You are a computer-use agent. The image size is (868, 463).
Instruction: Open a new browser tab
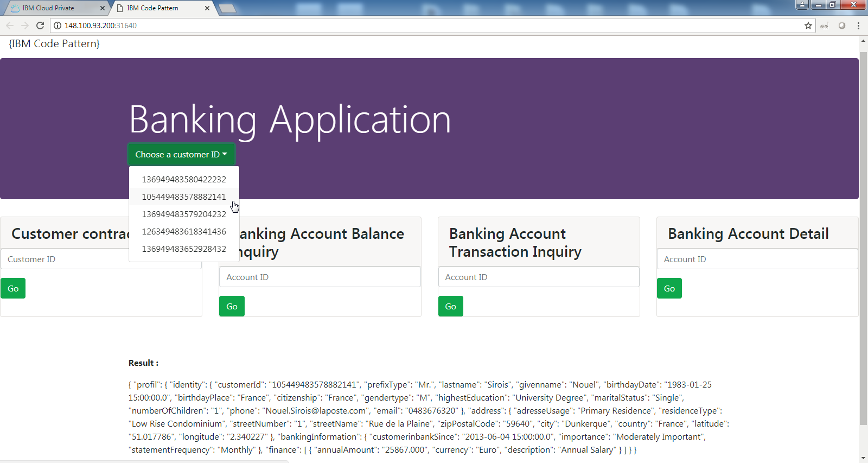(227, 8)
